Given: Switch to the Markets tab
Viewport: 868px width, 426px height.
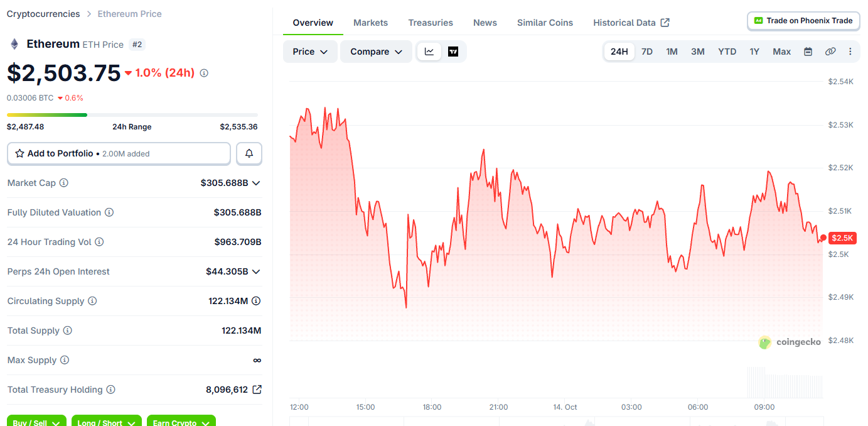Looking at the screenshot, I should 370,23.
